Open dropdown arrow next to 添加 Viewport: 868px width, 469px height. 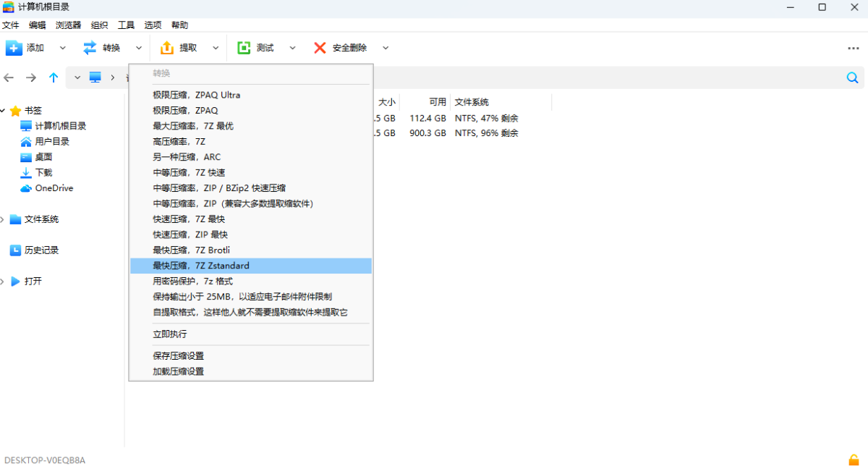(62, 48)
